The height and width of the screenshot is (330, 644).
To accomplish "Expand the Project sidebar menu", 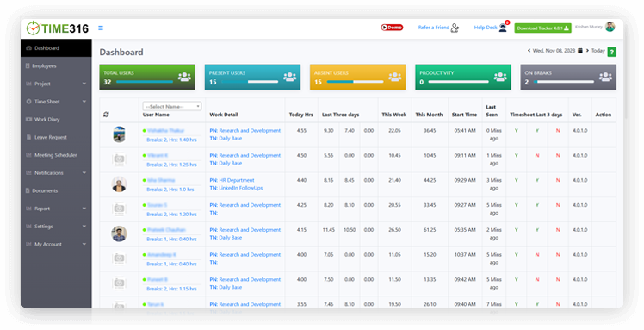I will point(56,84).
